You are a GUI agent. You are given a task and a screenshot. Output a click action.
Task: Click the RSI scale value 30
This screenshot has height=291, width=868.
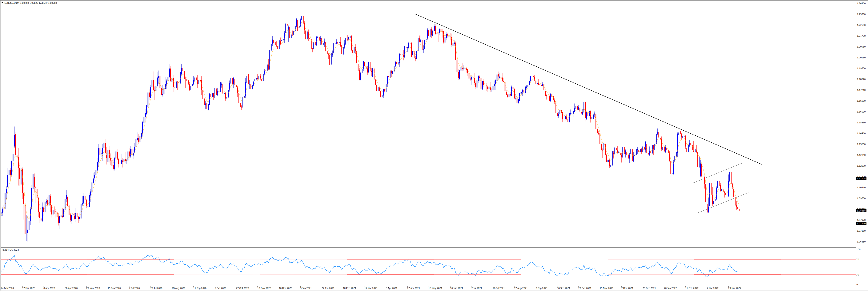coord(858,275)
